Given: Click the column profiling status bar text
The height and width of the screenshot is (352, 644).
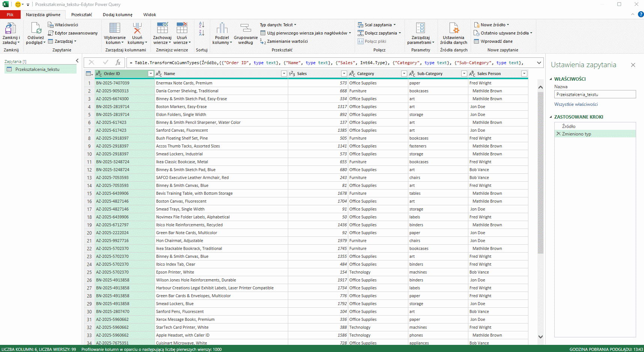Looking at the screenshot, I should 152,349.
